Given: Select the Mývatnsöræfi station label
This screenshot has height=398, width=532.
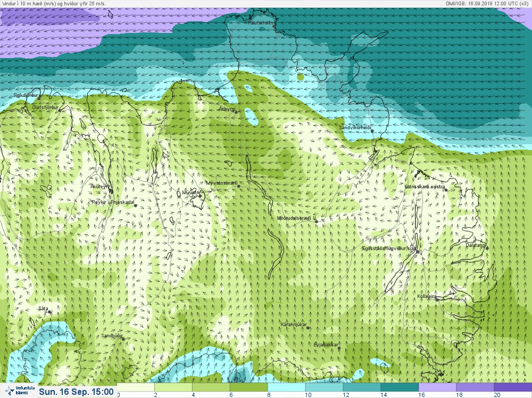Looking at the screenshot, I should 222,183.
